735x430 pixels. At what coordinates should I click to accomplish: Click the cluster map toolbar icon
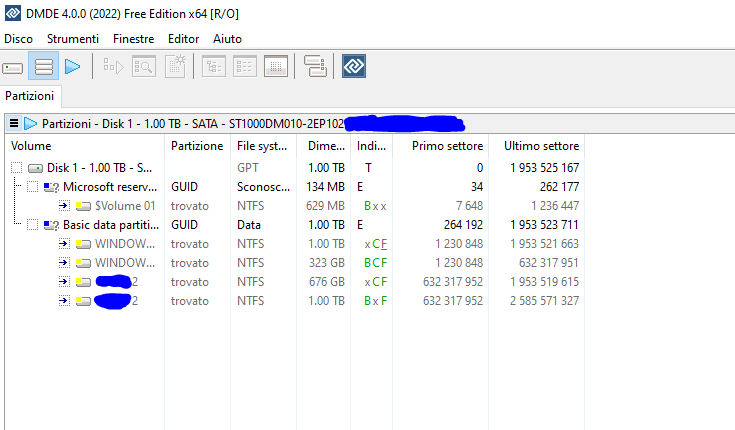315,66
